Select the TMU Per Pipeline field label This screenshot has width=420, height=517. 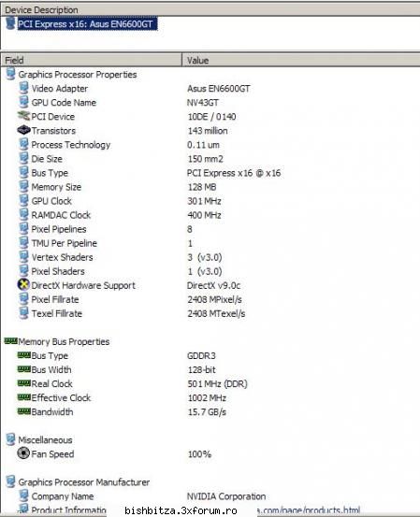point(65,243)
